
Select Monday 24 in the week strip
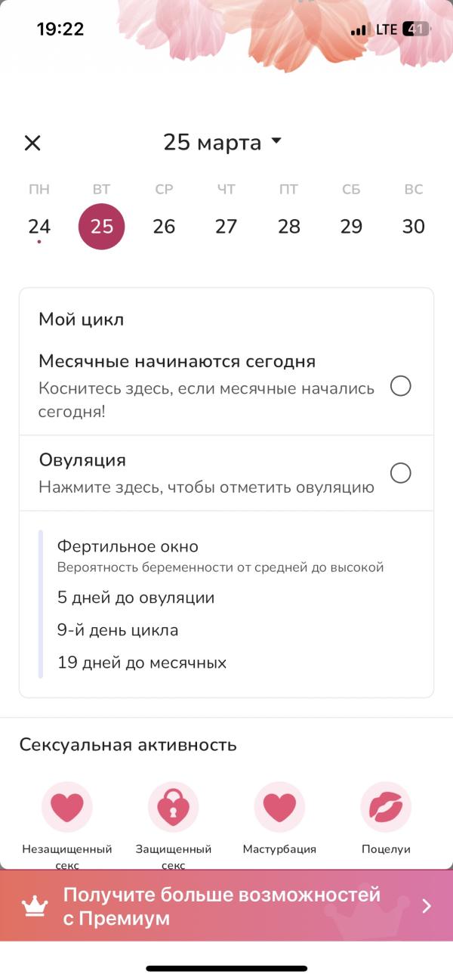coord(39,226)
